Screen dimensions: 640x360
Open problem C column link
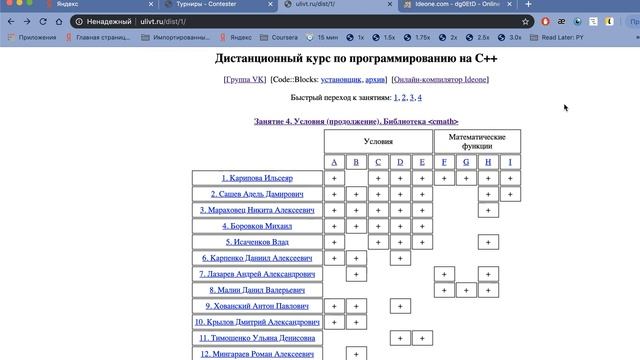(x=378, y=162)
